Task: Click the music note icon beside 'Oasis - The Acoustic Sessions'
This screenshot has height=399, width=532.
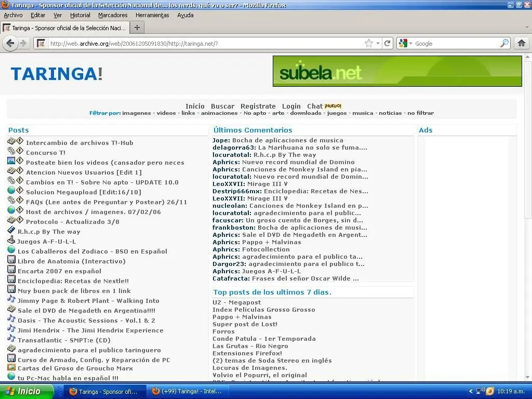Action: (x=11, y=318)
